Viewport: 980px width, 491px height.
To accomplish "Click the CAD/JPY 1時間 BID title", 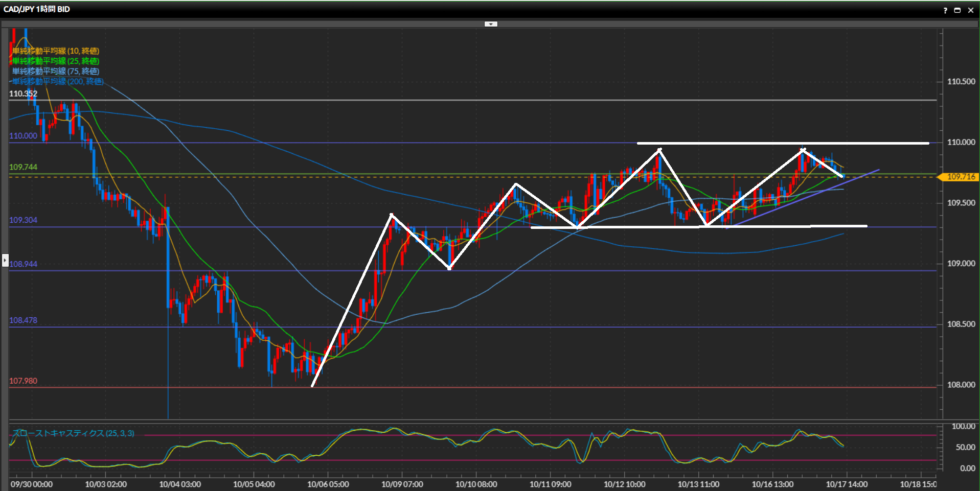I will (37, 9).
